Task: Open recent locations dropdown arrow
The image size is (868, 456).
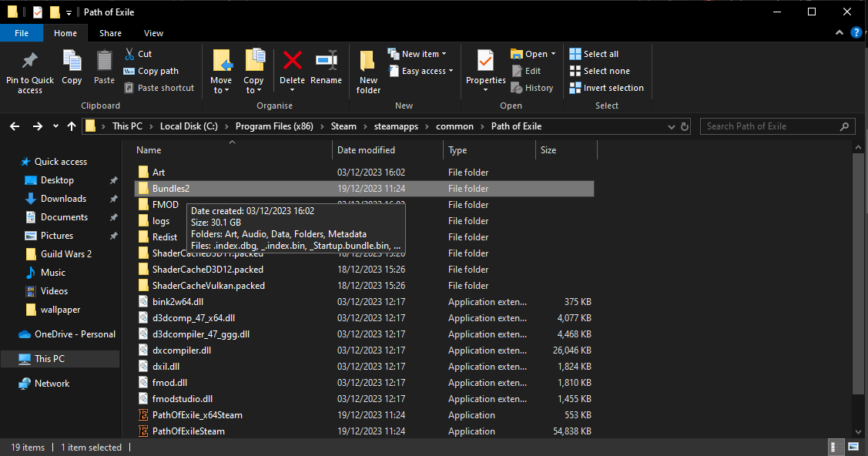Action: [x=55, y=127]
